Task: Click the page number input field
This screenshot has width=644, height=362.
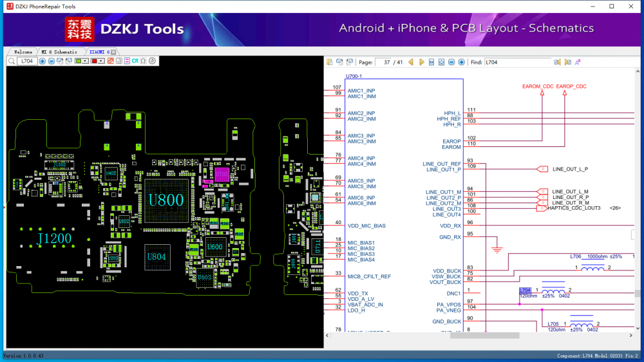Action: [386, 62]
